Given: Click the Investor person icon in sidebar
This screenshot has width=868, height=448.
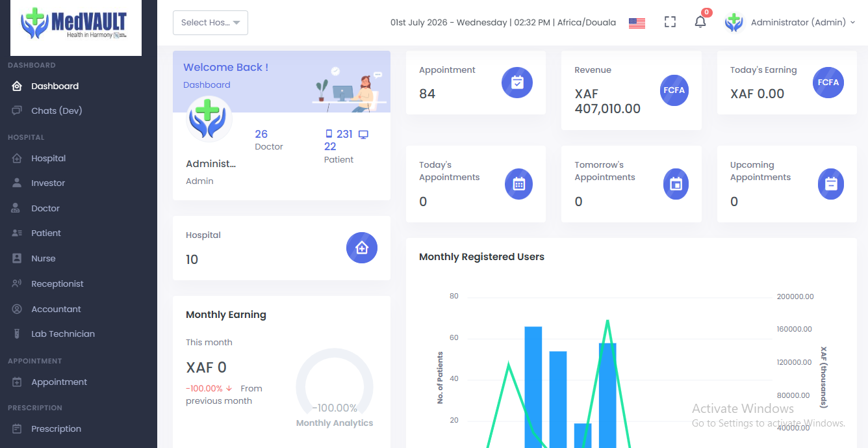Looking at the screenshot, I should pos(18,183).
